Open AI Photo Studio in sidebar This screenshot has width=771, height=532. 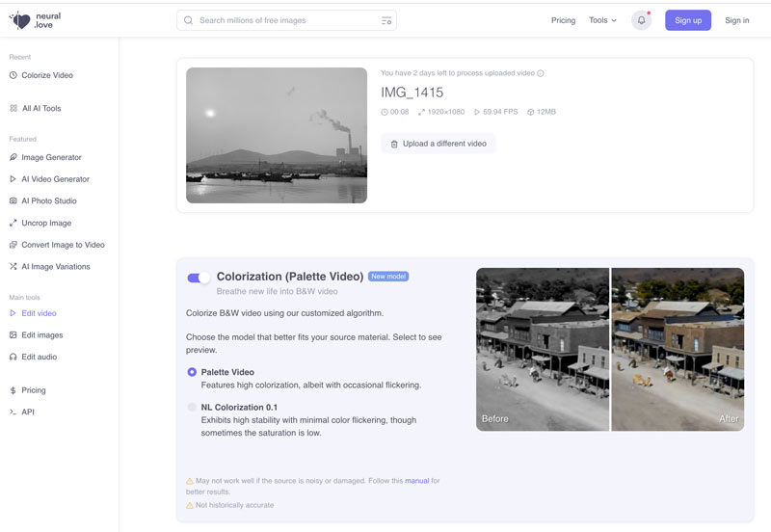coord(48,200)
